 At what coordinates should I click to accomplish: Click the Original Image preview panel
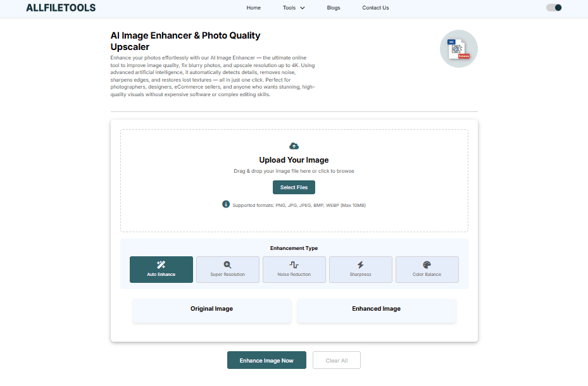point(211,311)
